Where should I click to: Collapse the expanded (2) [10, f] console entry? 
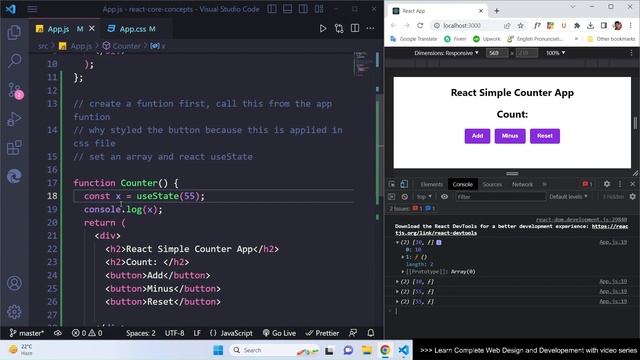397,242
